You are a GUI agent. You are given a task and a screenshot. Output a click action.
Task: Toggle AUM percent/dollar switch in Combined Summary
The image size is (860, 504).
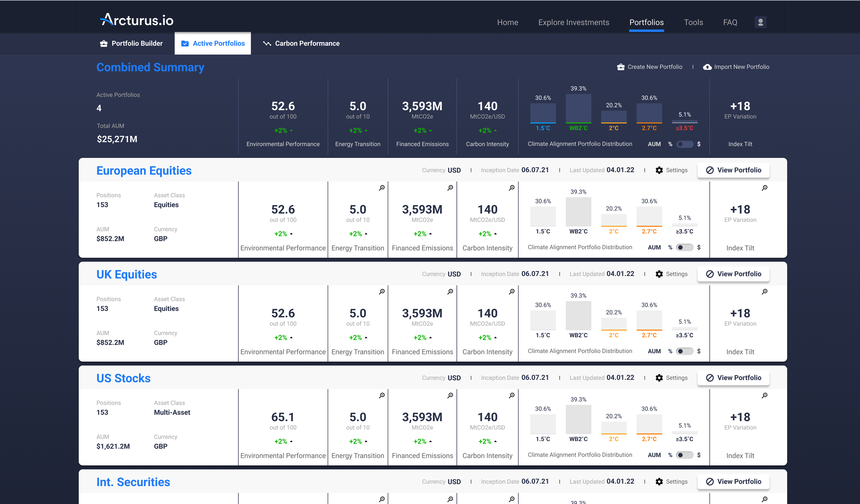684,144
